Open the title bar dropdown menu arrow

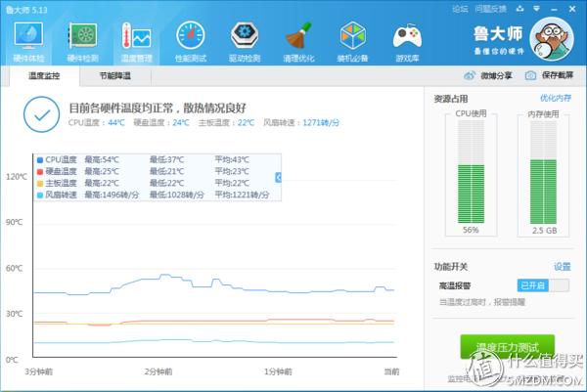tap(536, 8)
